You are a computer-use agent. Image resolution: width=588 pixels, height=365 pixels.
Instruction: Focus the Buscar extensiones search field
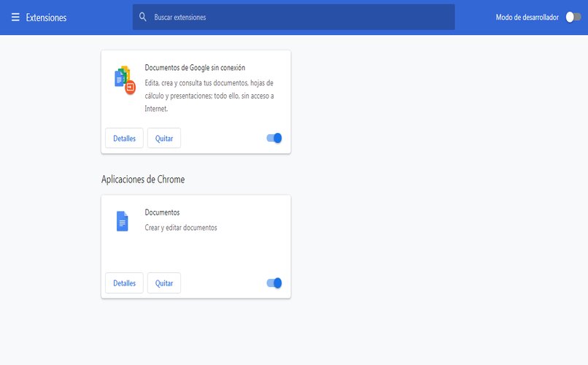[293, 17]
